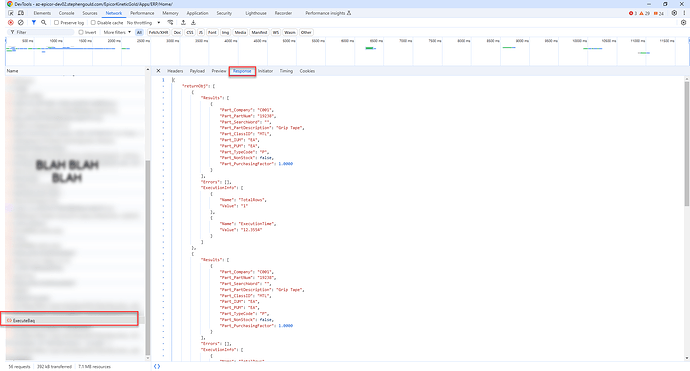The height and width of the screenshot is (371, 690).
Task: Filter requests by Doc type
Action: pos(177,32)
